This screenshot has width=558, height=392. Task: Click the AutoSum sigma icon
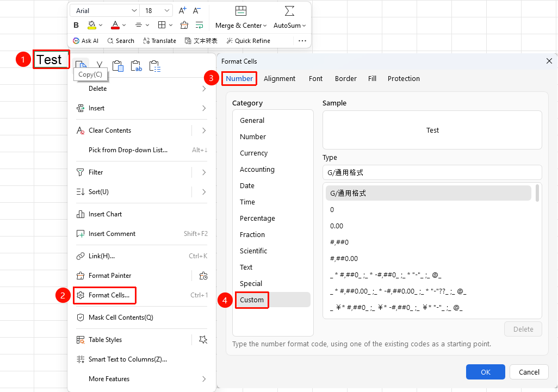[289, 11]
